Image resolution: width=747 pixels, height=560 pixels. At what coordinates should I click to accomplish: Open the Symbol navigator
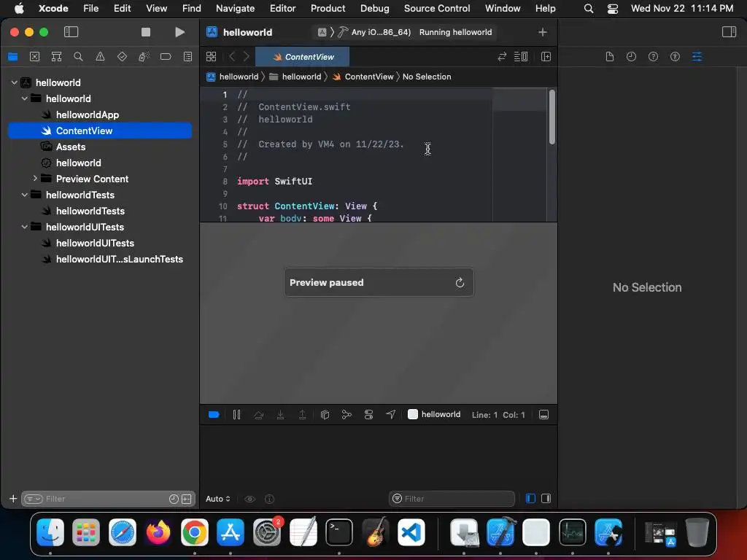56,57
